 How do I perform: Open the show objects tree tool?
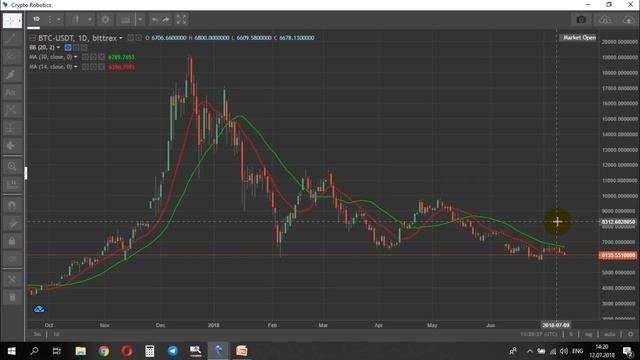click(11, 279)
